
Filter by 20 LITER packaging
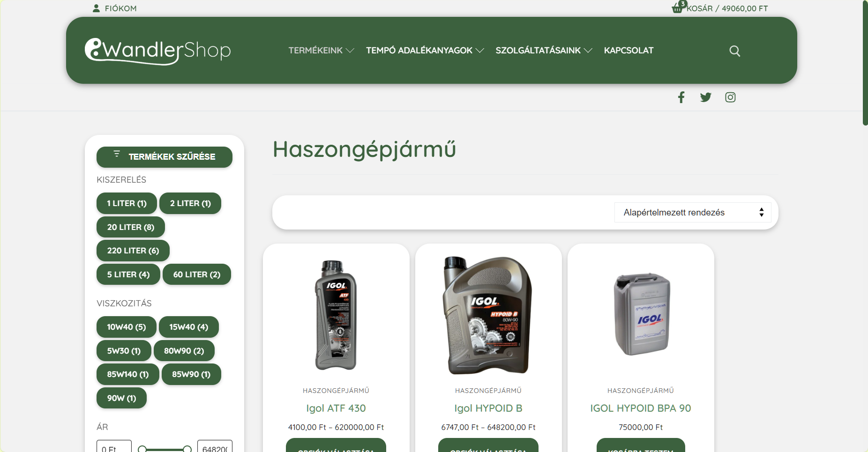[x=131, y=227]
